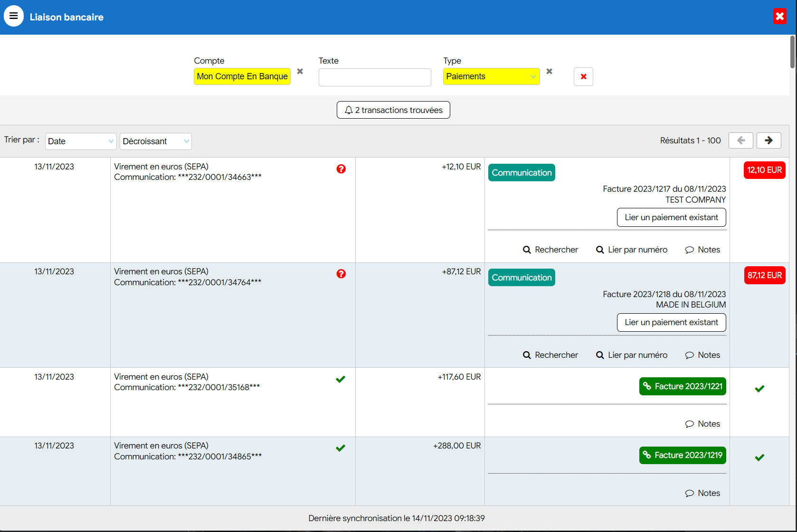Click red question mark on 87,12 EUR row

[341, 274]
